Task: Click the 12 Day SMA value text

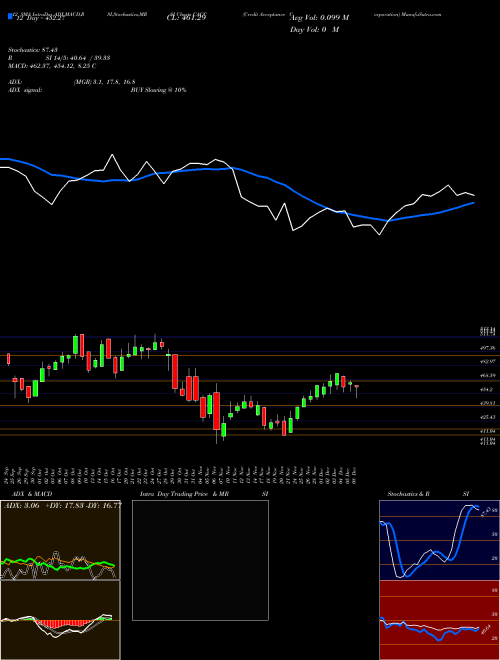Action: (x=38, y=19)
